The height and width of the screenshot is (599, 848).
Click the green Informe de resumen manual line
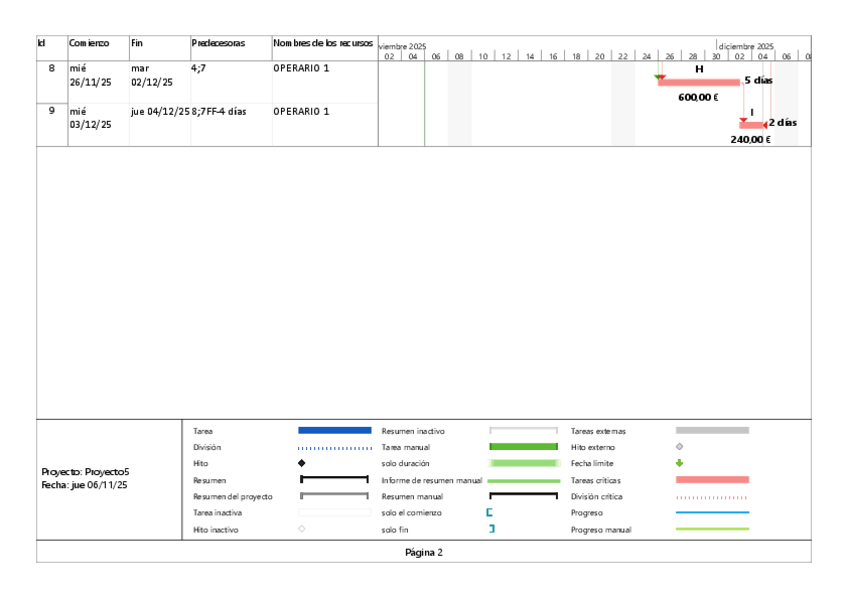pyautogui.click(x=524, y=481)
